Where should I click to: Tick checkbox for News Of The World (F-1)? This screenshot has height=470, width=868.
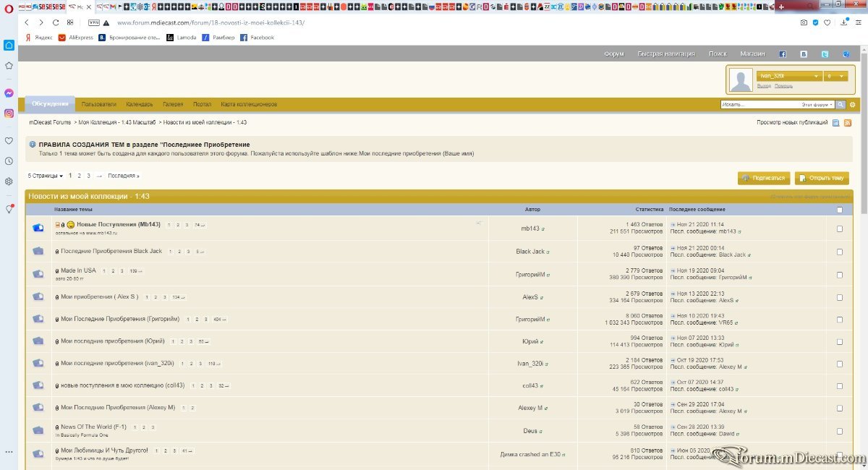[840, 430]
